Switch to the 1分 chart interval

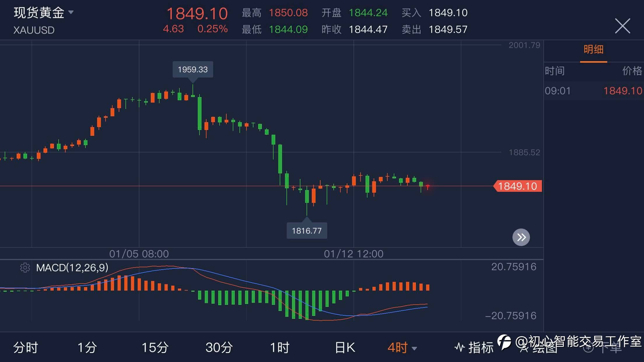(x=87, y=348)
